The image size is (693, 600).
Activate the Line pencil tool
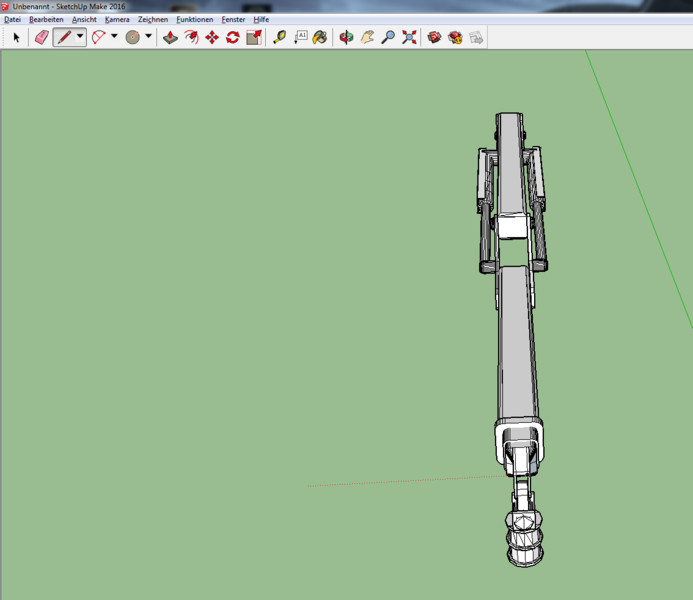(x=64, y=37)
